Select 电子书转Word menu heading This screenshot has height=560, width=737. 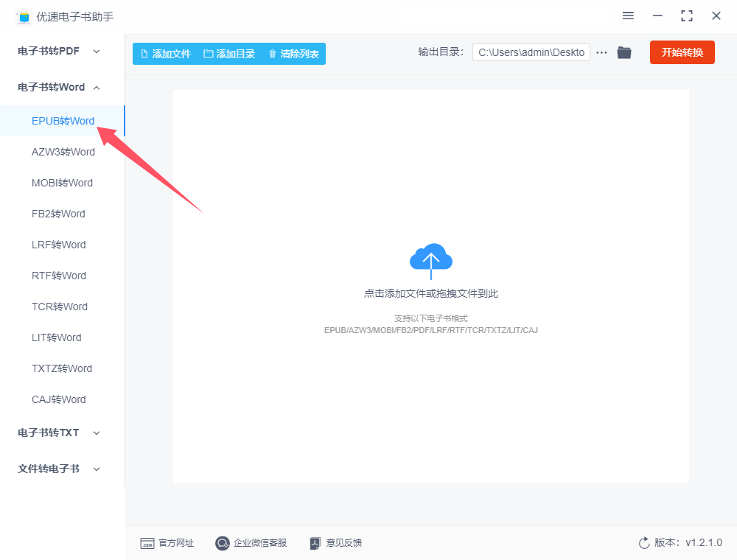tap(52, 88)
